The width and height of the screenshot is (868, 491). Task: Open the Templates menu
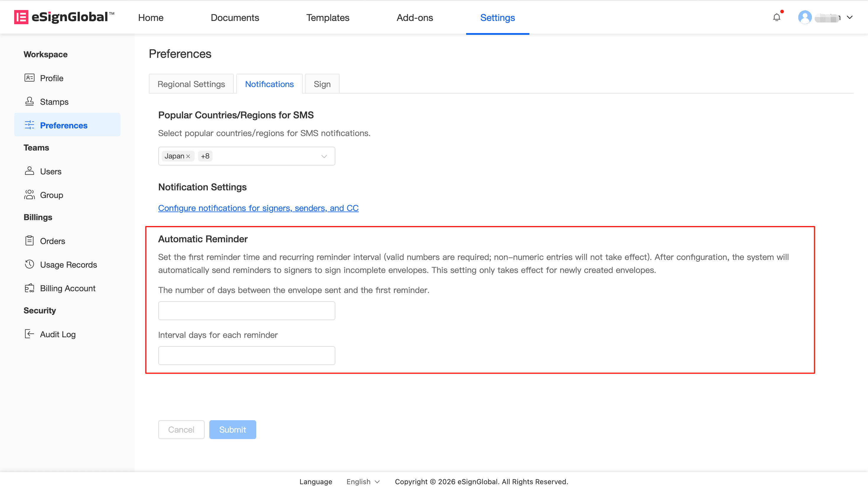tap(327, 17)
